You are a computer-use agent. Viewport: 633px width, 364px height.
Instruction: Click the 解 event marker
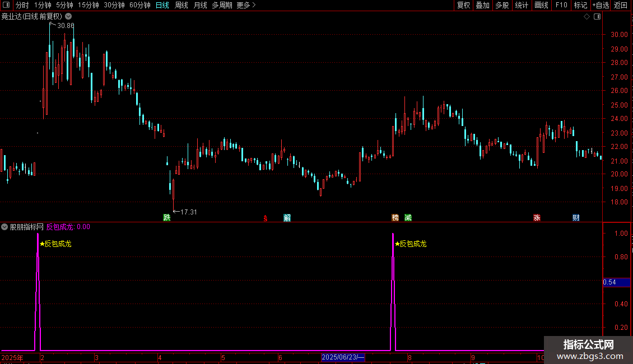(287, 217)
